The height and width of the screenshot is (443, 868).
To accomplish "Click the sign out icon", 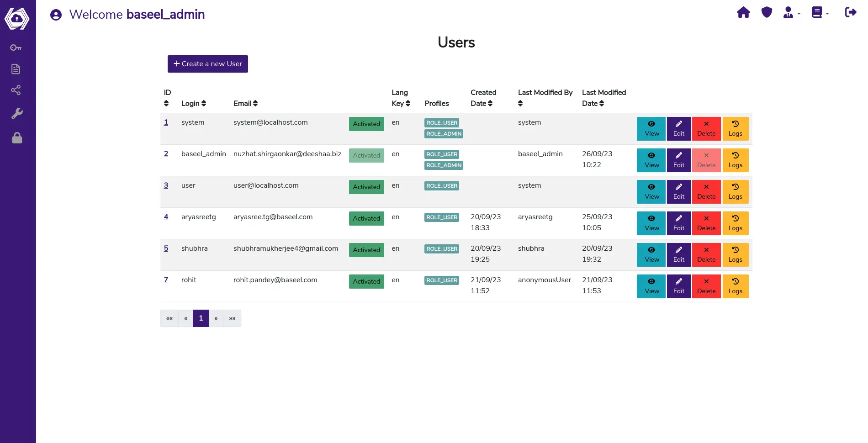I will click(x=850, y=13).
